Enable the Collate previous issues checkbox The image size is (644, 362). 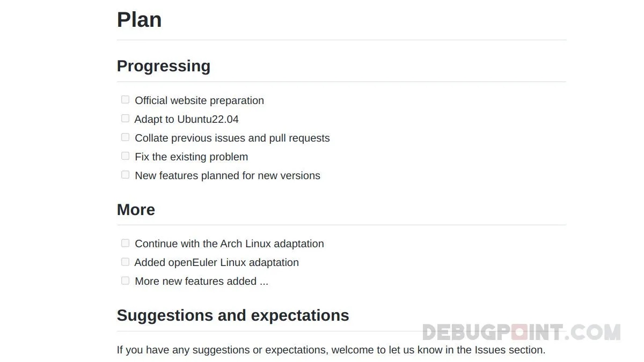pos(125,137)
